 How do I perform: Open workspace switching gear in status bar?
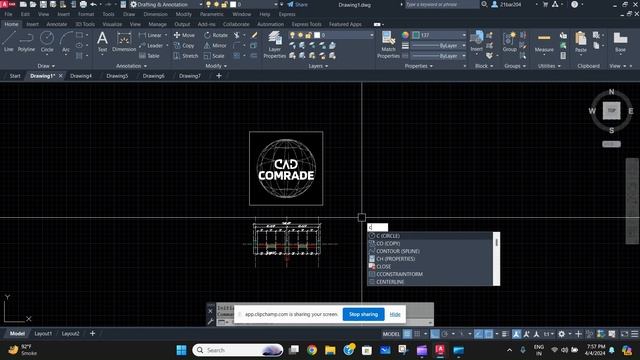[x=562, y=334]
